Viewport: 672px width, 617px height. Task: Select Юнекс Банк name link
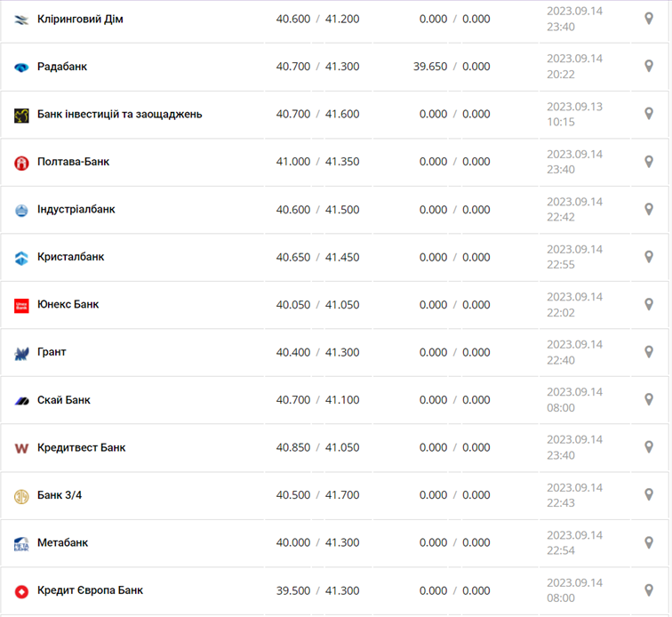68,305
